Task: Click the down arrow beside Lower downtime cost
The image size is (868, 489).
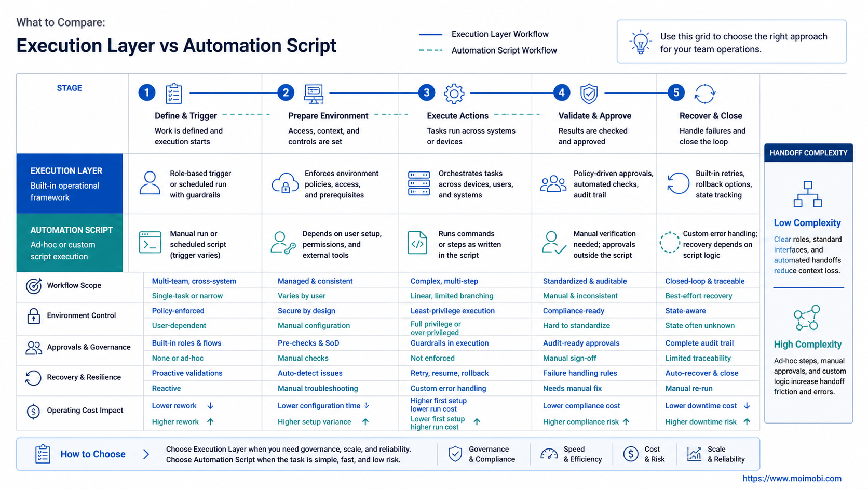Action: click(747, 406)
